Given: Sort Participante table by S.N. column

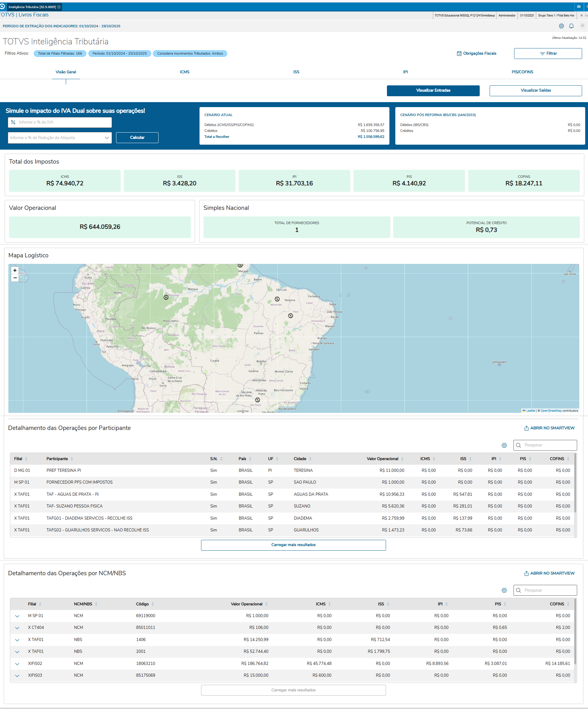Looking at the screenshot, I should coord(222,459).
